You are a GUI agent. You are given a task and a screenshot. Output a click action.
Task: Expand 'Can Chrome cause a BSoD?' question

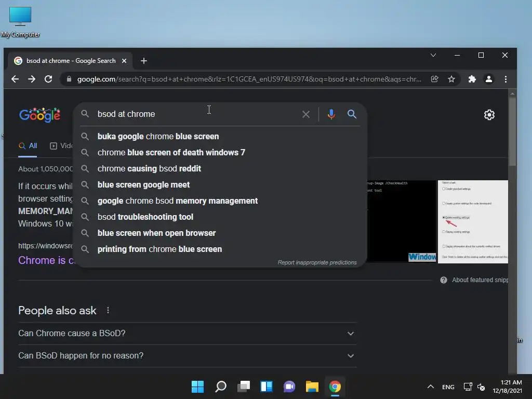coord(187,334)
